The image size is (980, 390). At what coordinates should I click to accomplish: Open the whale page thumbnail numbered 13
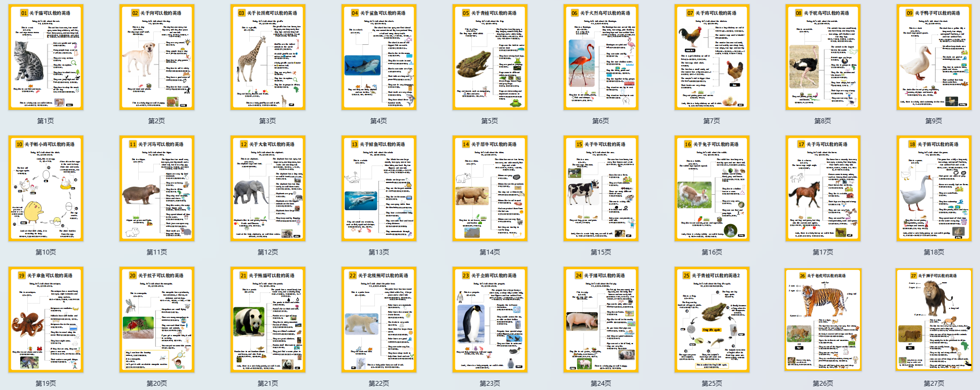click(x=379, y=188)
